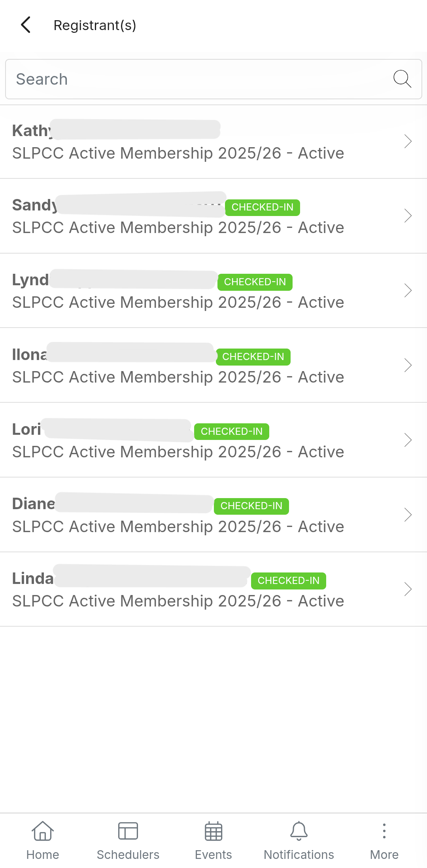The image size is (427, 868).
Task: Click Sandy's CHECKED-IN badge
Action: (x=263, y=207)
